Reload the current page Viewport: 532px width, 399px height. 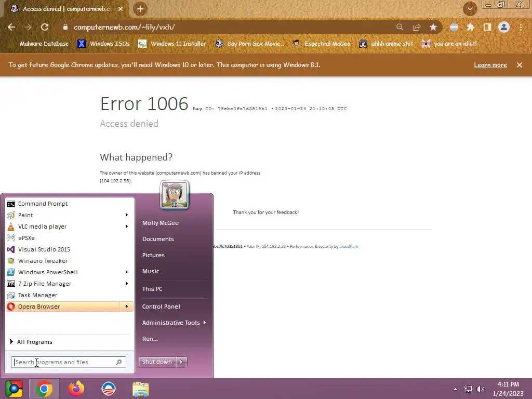pyautogui.click(x=45, y=27)
